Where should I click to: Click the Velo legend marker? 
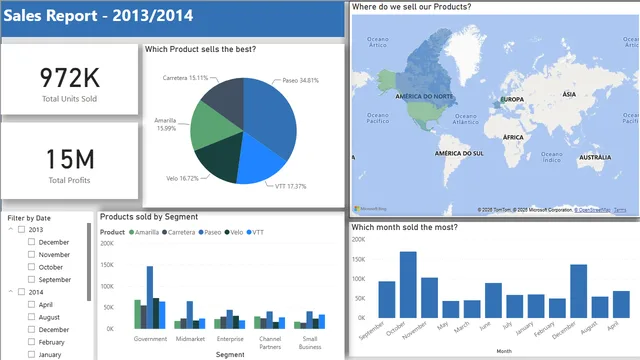pyautogui.click(x=227, y=232)
